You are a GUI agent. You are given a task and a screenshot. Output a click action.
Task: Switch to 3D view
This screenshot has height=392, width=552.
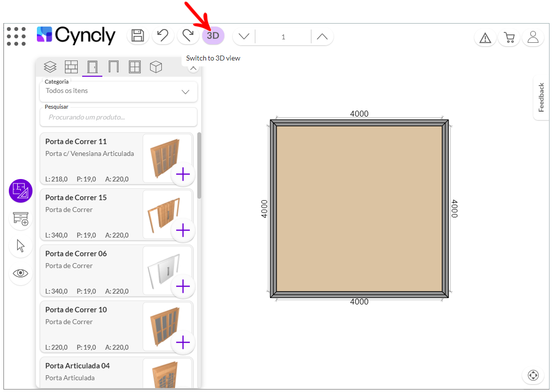click(x=213, y=36)
